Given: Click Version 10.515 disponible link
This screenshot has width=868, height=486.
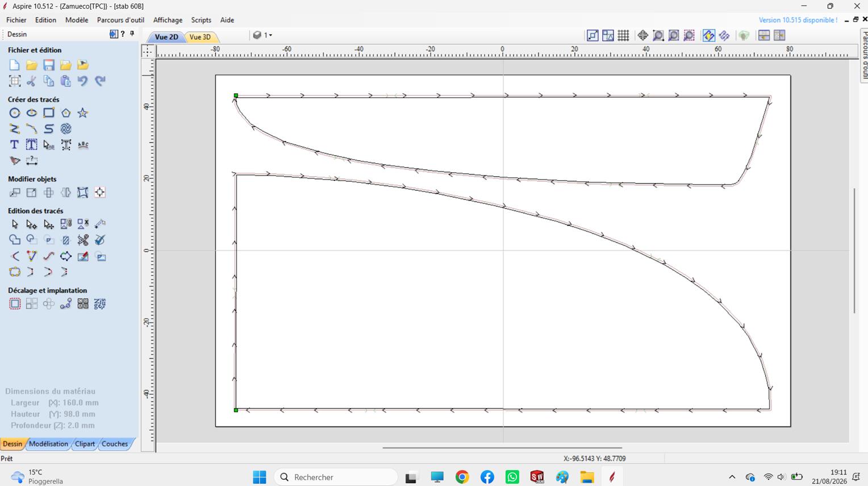Looking at the screenshot, I should click(798, 20).
